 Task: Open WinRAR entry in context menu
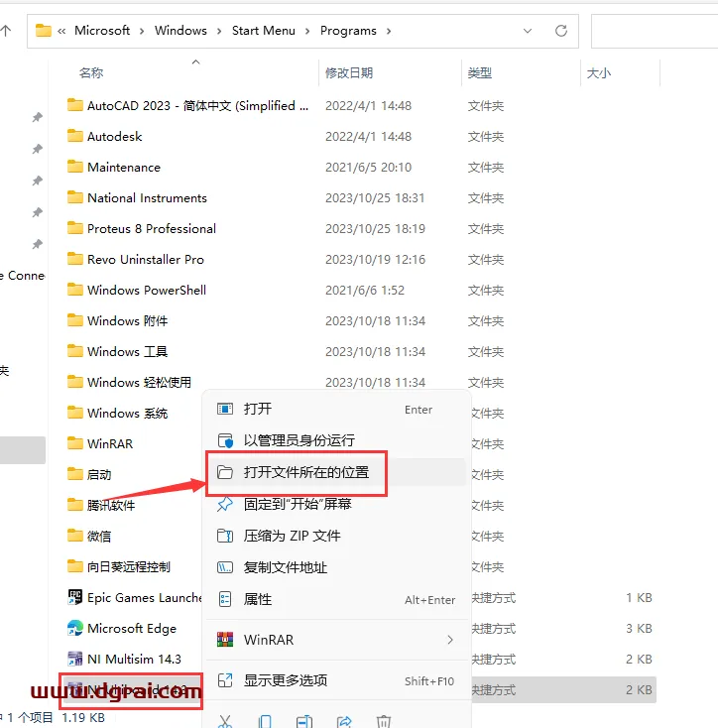(x=336, y=640)
